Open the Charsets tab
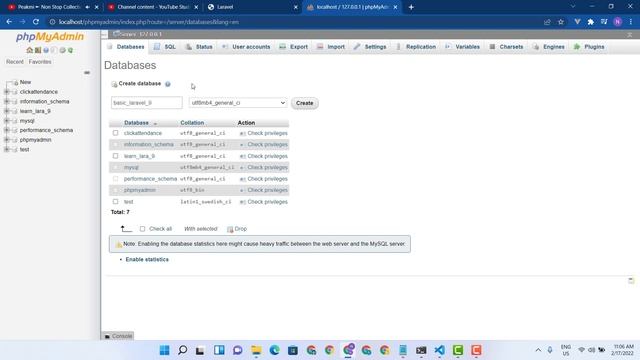This screenshot has width=640, height=360. tap(507, 47)
